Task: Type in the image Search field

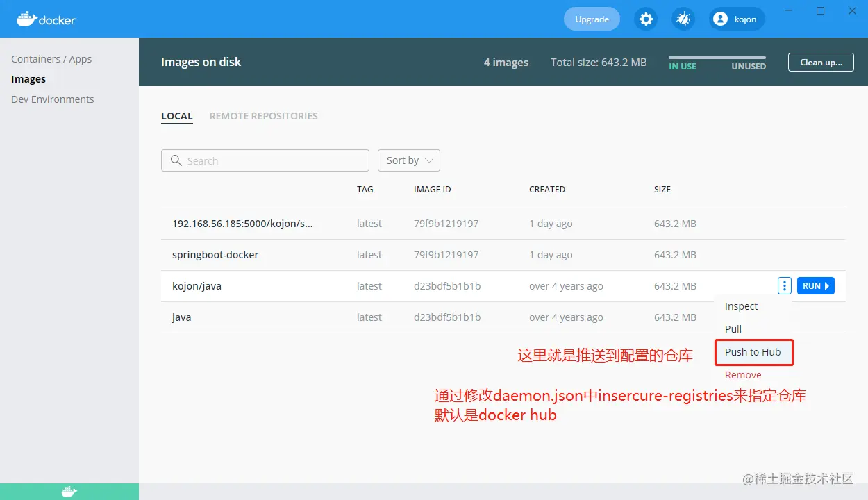Action: point(265,160)
